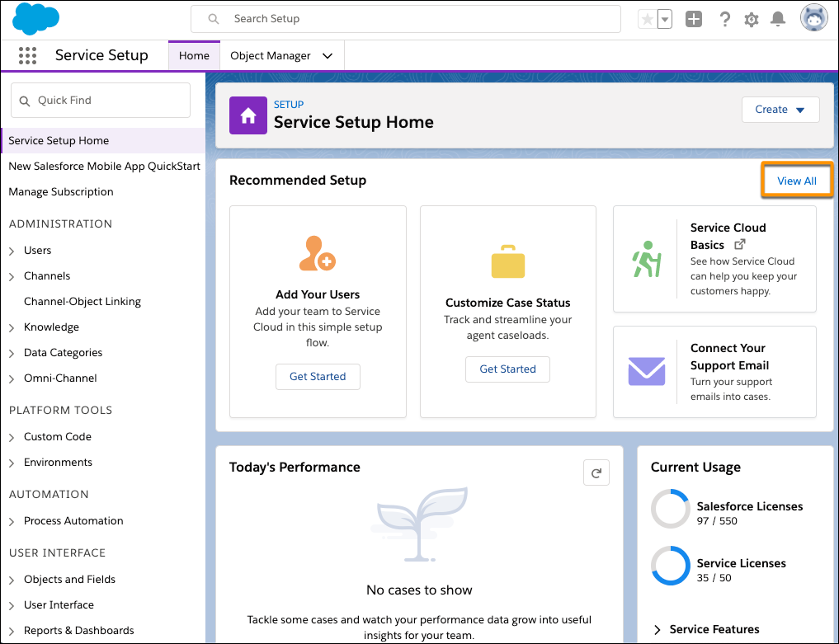The height and width of the screenshot is (644, 839).
Task: Click the Salesforce Licenses usage ring
Action: click(671, 508)
